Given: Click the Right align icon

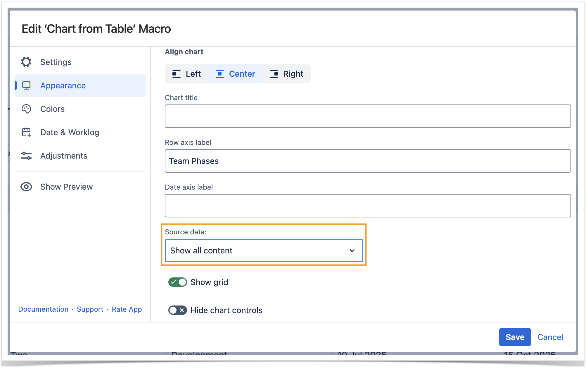Looking at the screenshot, I should pos(274,74).
